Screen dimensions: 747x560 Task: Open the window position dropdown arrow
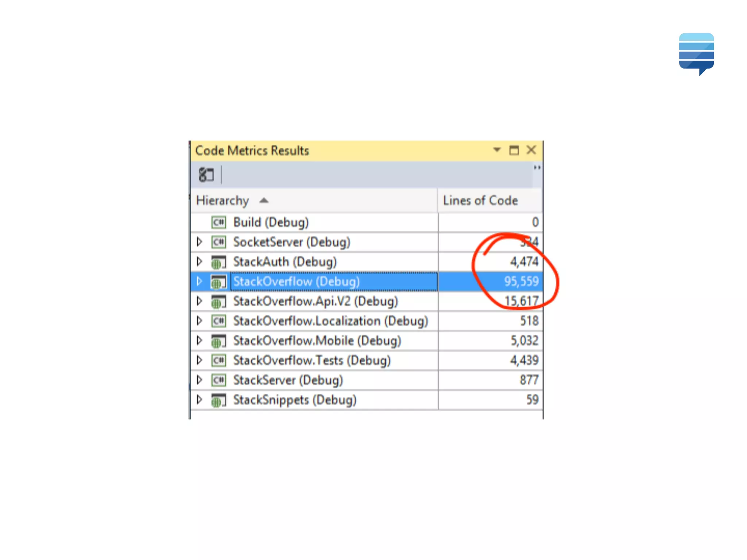tap(496, 150)
